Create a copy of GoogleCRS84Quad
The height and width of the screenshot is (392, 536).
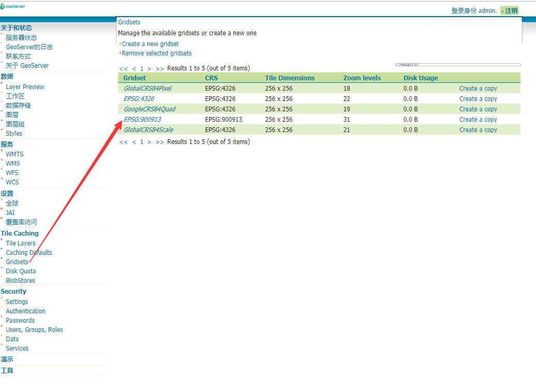coord(478,109)
